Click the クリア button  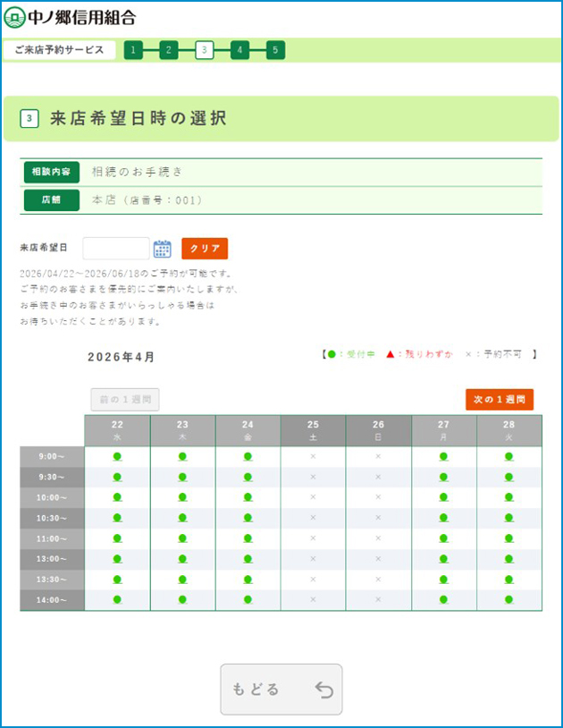tap(205, 249)
